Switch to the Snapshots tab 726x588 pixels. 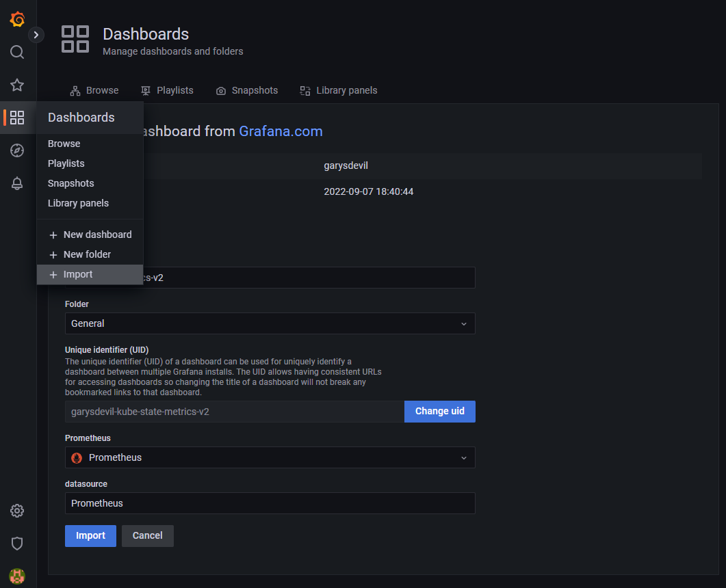point(247,91)
